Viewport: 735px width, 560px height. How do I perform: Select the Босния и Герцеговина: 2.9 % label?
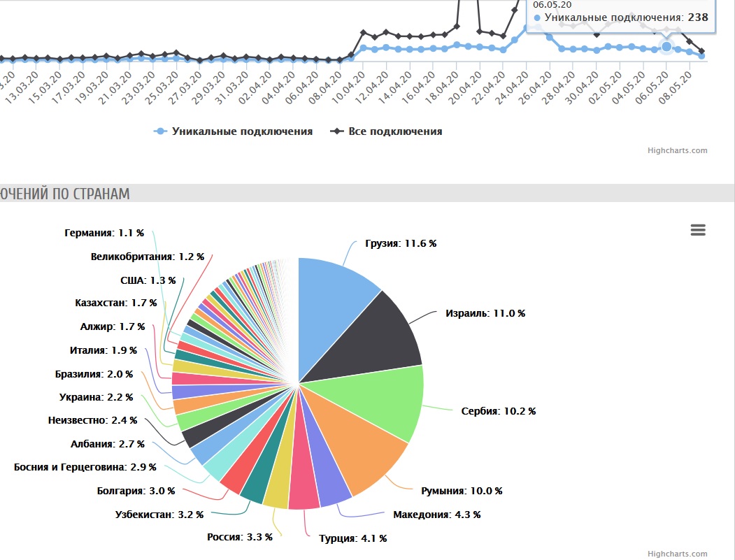[x=85, y=467]
